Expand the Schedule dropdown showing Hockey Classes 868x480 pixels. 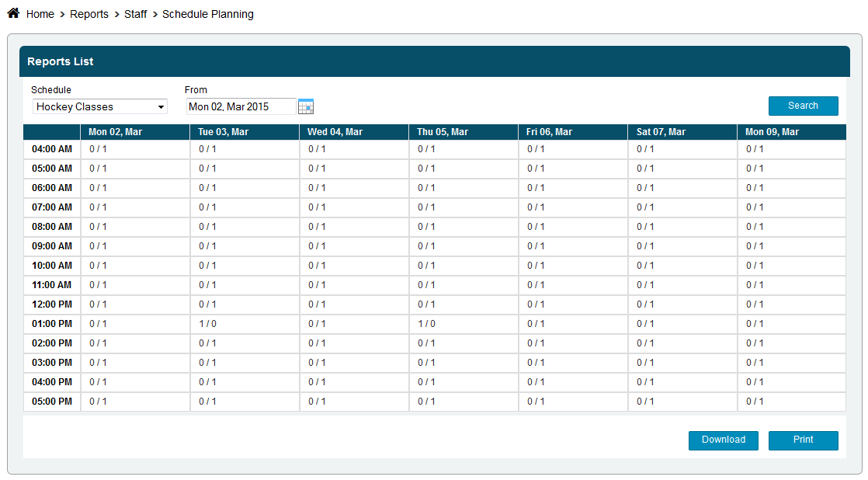coord(100,106)
